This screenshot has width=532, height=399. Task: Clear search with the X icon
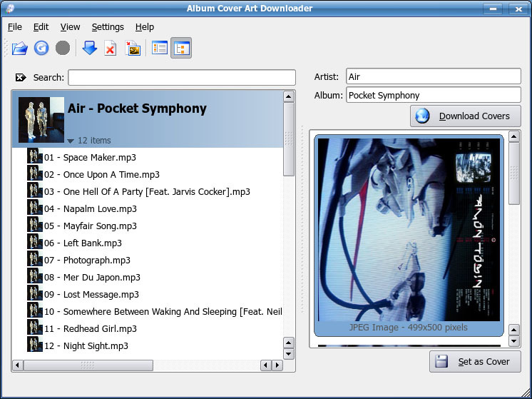pyautogui.click(x=21, y=77)
